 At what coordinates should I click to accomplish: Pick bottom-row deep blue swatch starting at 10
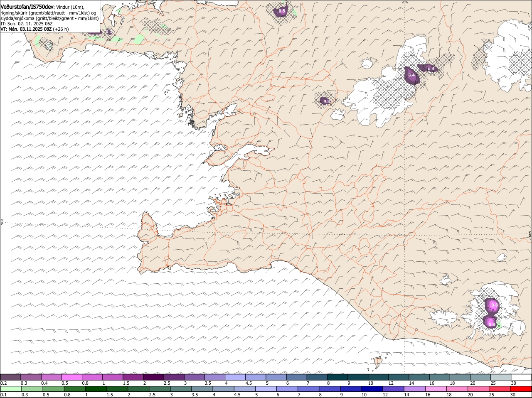click(x=372, y=389)
